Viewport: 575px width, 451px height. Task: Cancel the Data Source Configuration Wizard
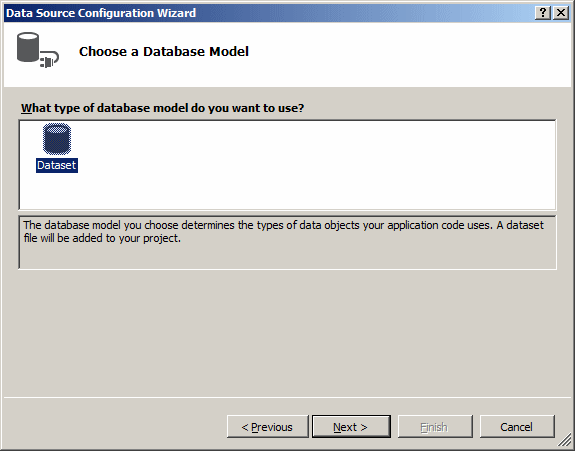click(x=517, y=426)
